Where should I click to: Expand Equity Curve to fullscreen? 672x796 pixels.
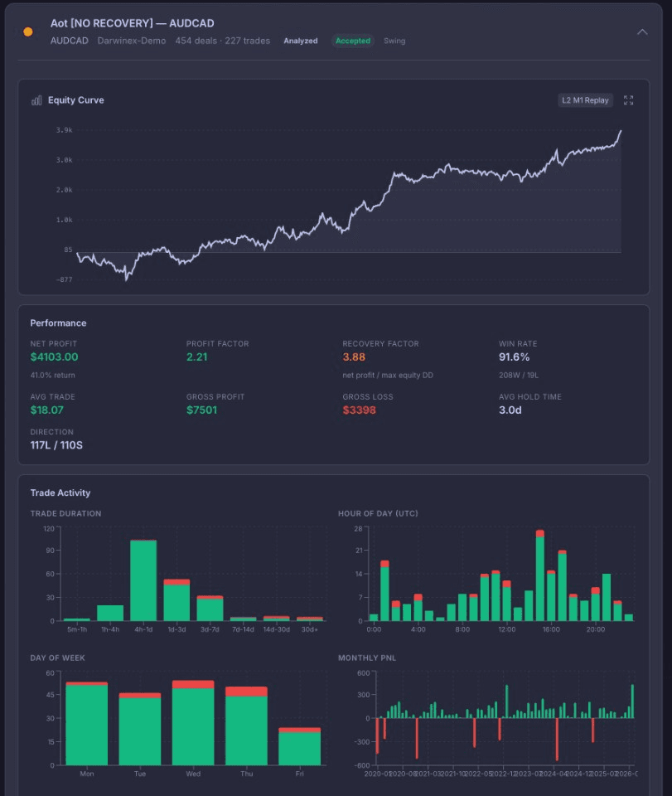point(628,100)
